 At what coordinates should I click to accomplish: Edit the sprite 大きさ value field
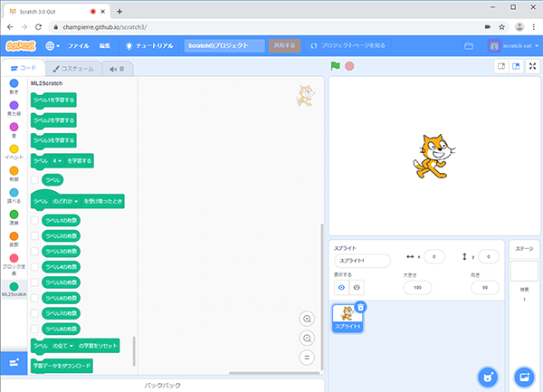coord(417,287)
